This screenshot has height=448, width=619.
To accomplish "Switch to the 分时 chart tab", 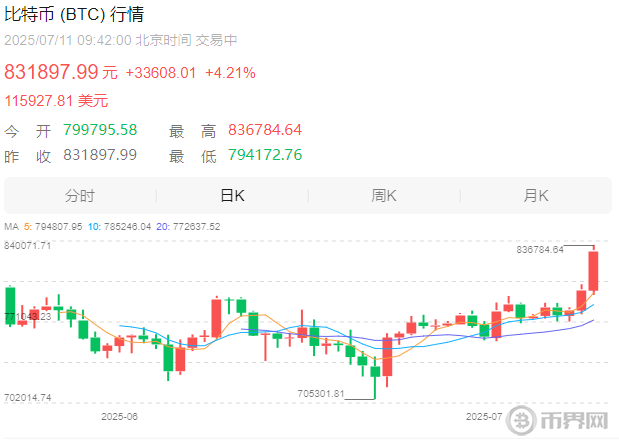I will pos(80,196).
